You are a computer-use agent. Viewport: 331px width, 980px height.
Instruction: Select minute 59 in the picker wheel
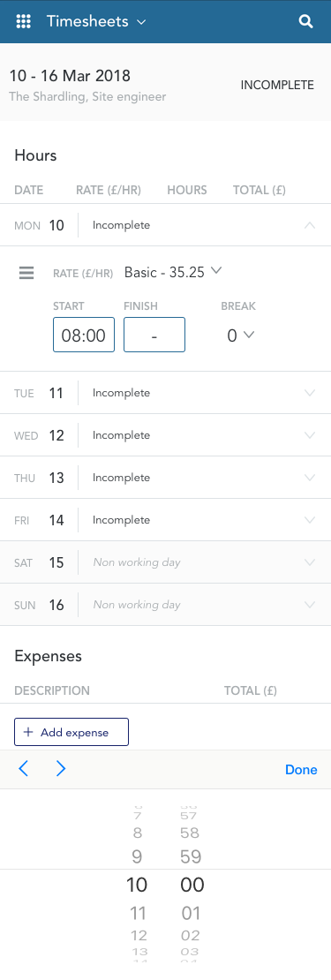(189, 856)
